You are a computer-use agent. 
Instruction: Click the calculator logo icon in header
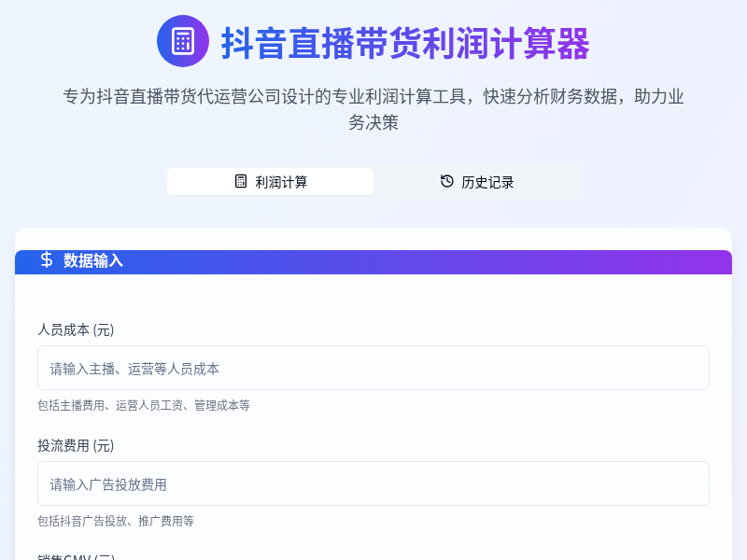click(x=183, y=41)
